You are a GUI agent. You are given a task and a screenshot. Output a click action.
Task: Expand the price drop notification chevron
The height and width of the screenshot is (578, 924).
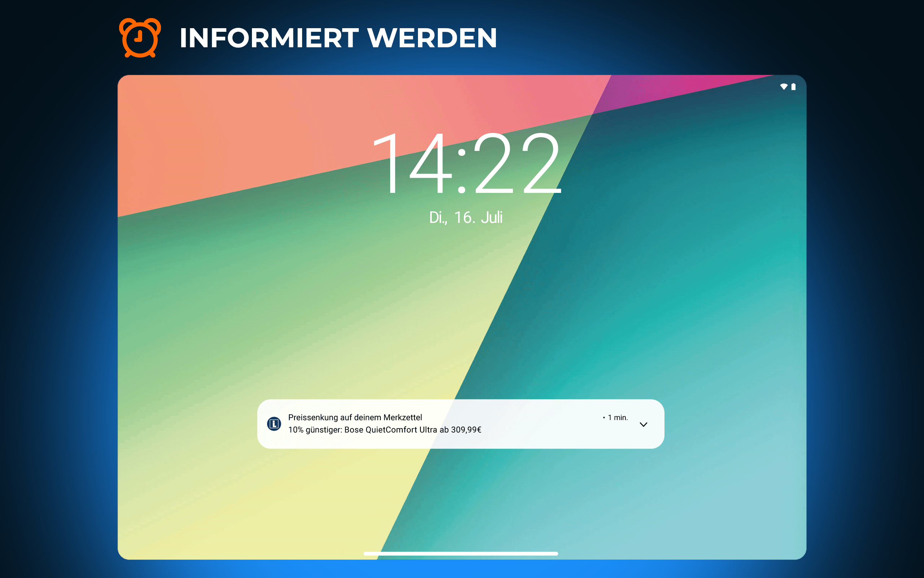pyautogui.click(x=643, y=424)
